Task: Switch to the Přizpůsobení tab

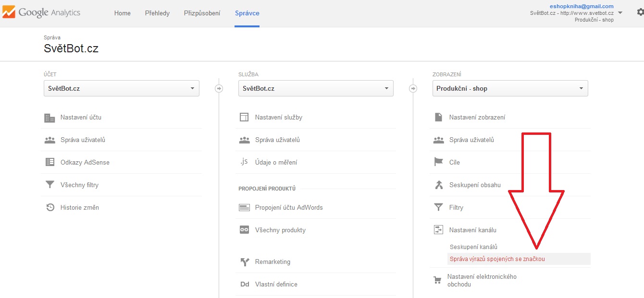Action: coord(202,13)
